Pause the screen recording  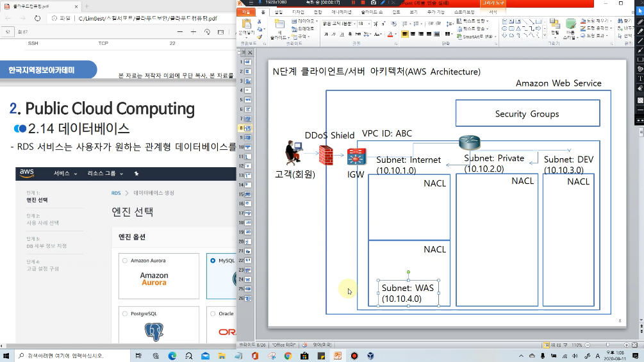pos(353,3)
